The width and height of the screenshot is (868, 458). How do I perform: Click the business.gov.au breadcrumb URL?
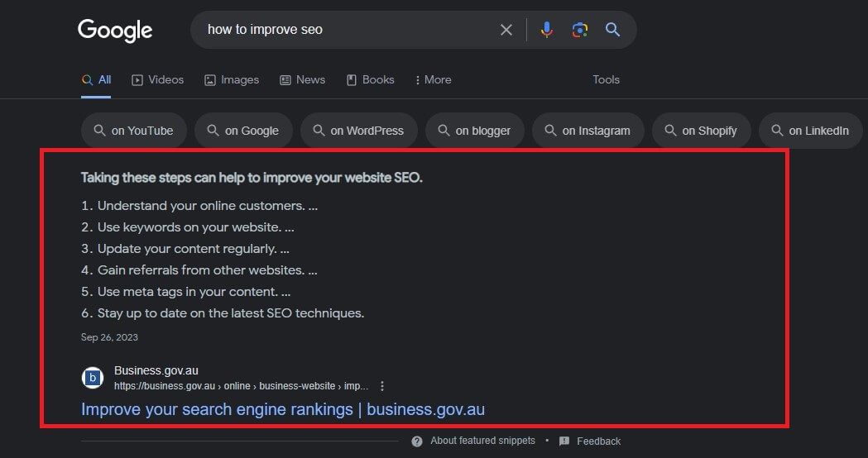[242, 386]
